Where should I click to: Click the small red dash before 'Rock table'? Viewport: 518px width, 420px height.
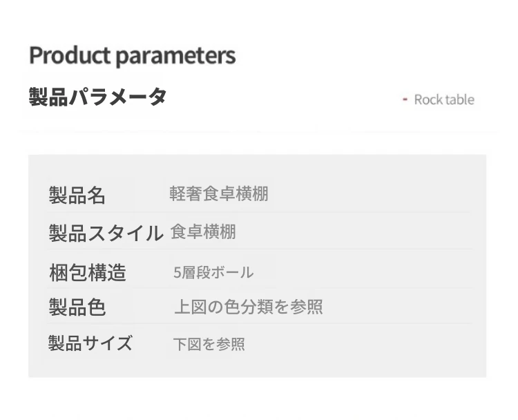point(405,99)
